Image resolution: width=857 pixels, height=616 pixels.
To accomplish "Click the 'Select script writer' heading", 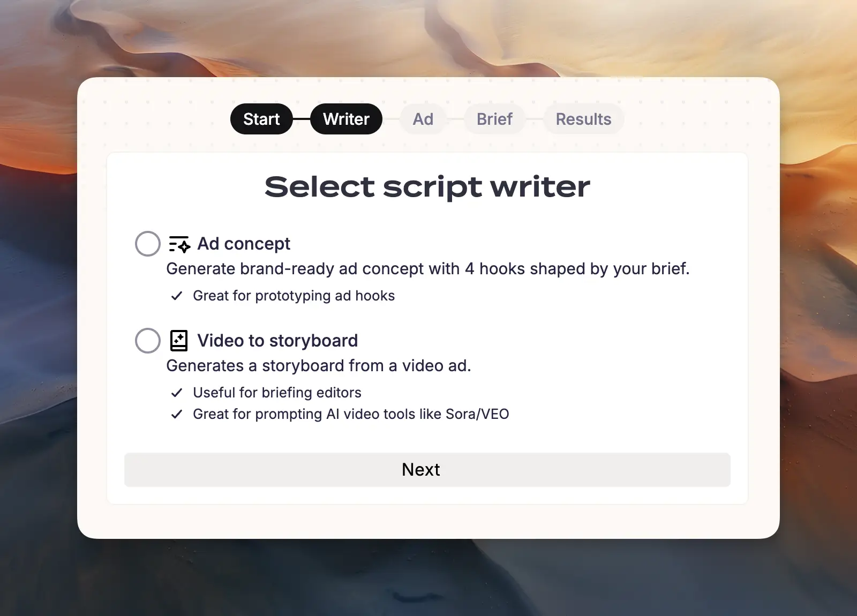I will (427, 187).
